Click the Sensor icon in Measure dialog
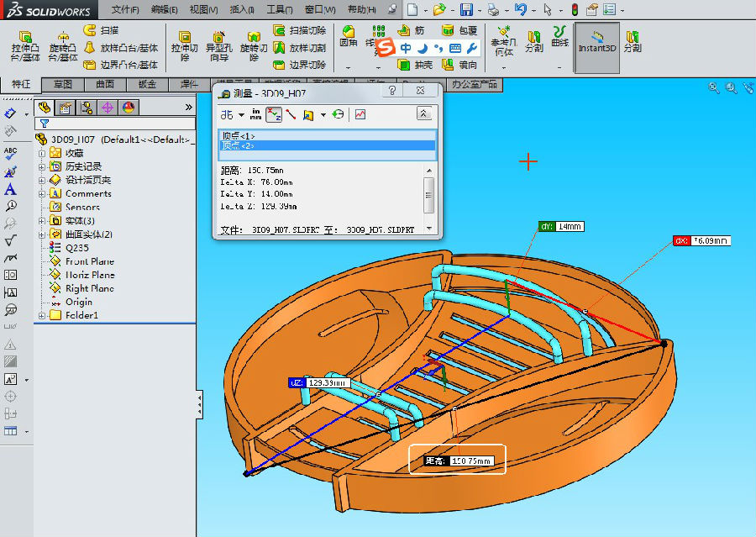756x537 pixels. click(x=360, y=114)
